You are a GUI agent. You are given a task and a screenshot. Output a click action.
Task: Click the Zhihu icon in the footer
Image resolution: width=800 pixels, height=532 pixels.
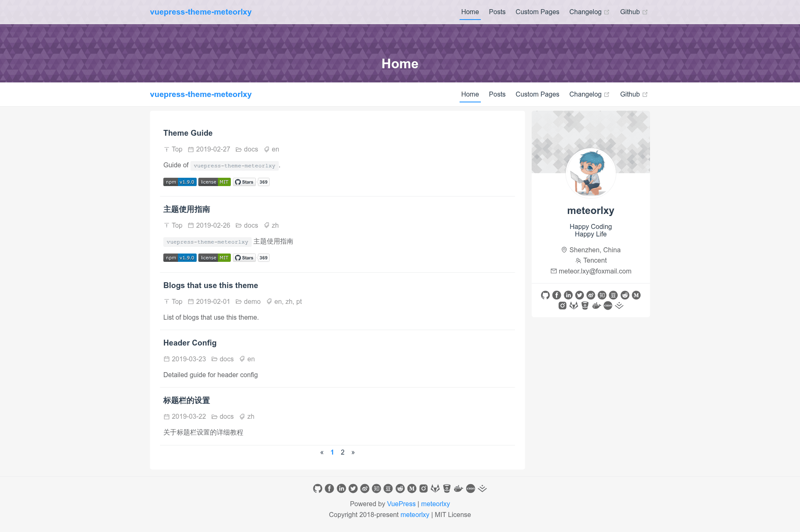pyautogui.click(x=377, y=489)
